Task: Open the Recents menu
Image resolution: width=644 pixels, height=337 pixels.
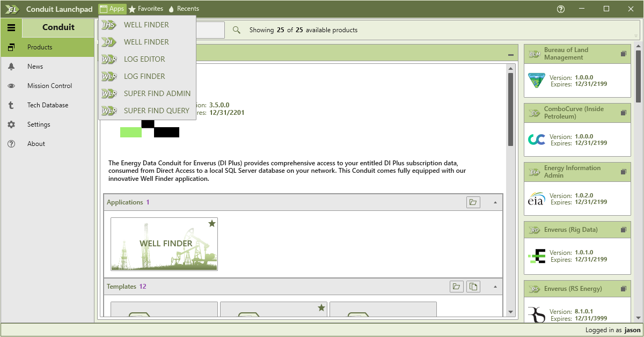Action: point(184,9)
